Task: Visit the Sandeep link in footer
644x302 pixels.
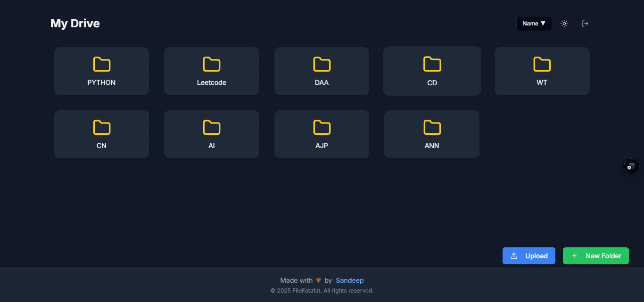Action: (350, 280)
